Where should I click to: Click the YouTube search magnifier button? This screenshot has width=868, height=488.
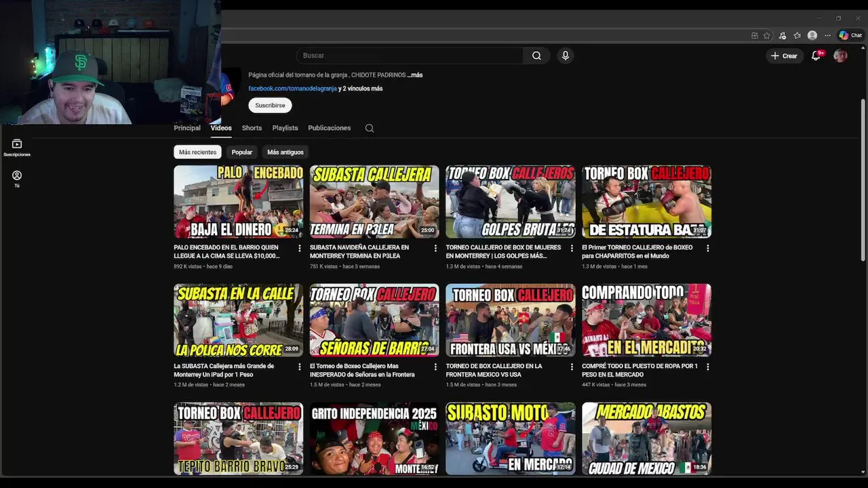tap(536, 56)
